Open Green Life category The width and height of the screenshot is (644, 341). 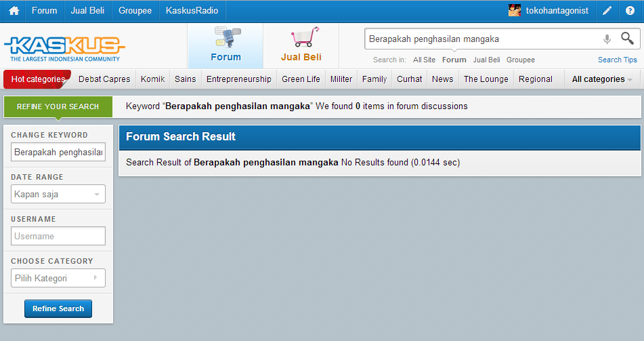[x=301, y=79]
